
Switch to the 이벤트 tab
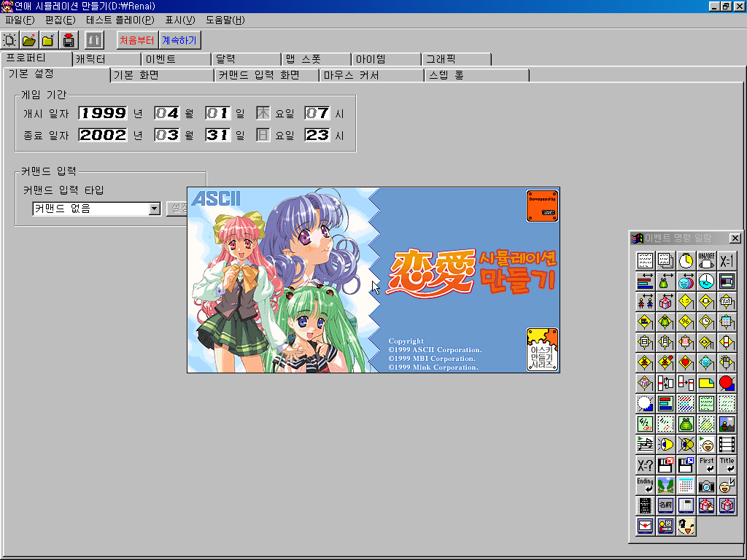177,59
